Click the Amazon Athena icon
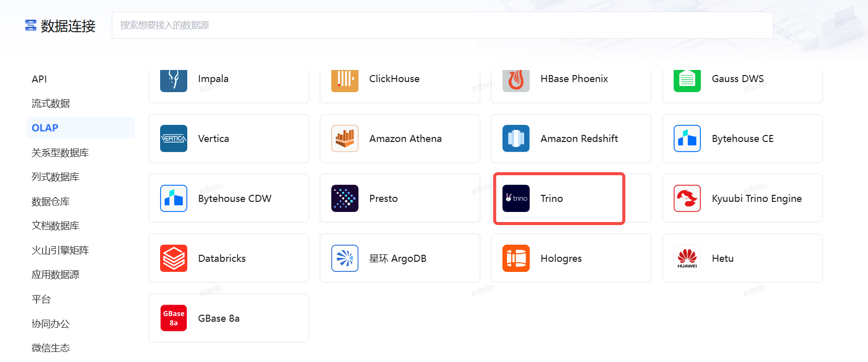The image size is (868, 362). click(x=345, y=138)
